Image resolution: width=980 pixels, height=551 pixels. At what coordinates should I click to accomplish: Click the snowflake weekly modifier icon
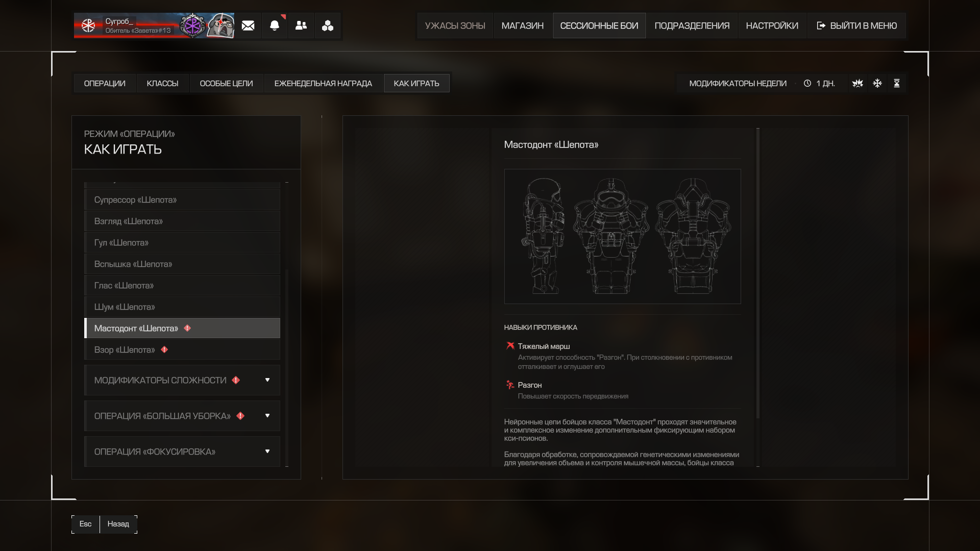877,83
